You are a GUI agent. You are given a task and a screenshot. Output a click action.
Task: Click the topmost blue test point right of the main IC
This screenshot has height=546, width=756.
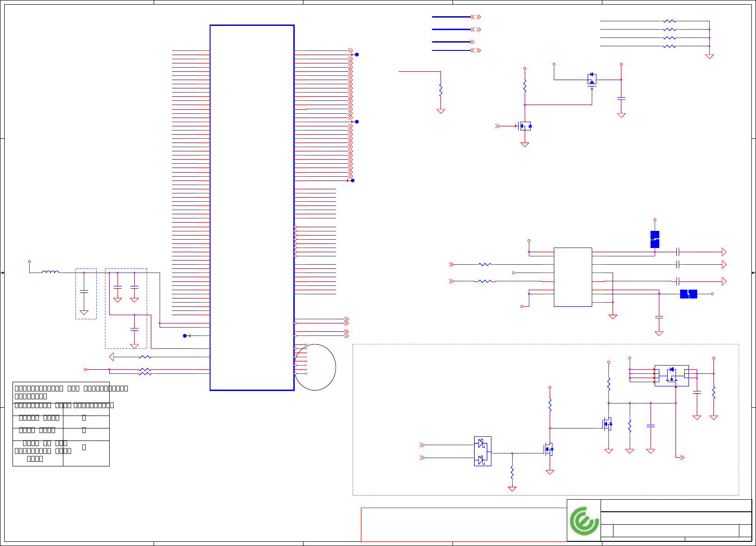pyautogui.click(x=357, y=55)
